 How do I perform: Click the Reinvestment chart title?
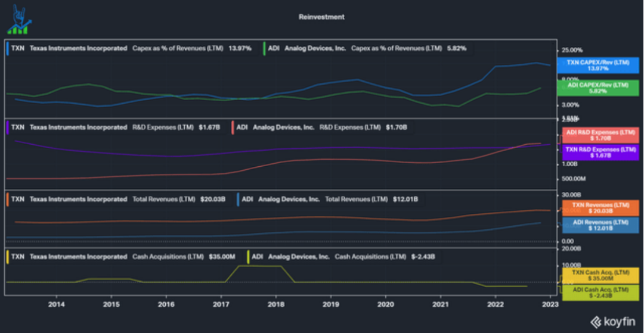(321, 17)
